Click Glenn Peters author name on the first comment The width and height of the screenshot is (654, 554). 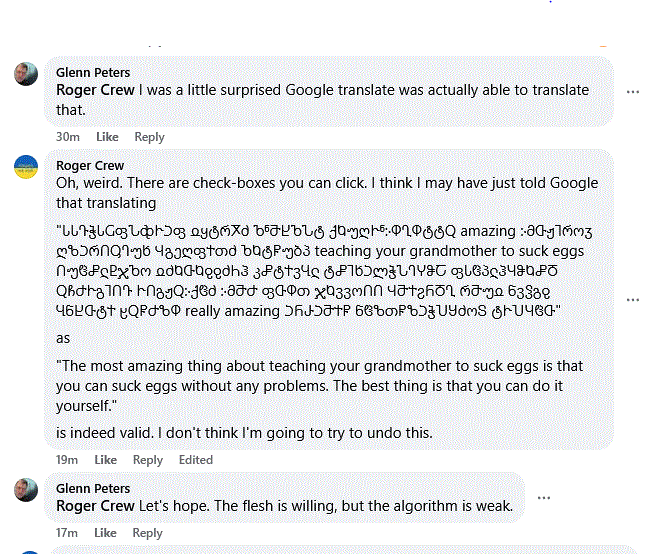click(93, 73)
